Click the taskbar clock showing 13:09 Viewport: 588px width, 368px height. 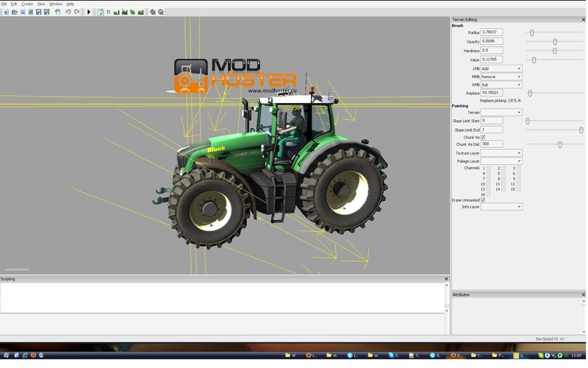click(x=576, y=355)
